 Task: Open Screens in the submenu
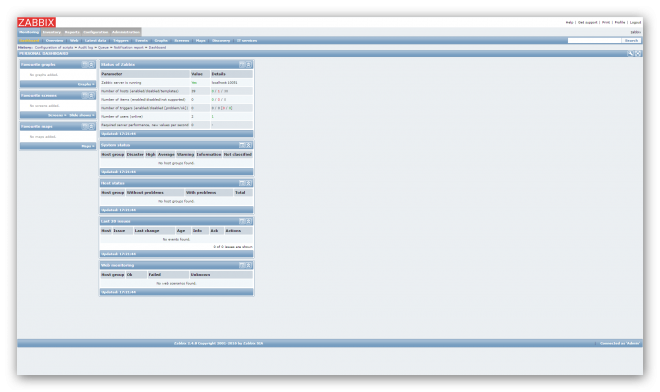coord(182,40)
